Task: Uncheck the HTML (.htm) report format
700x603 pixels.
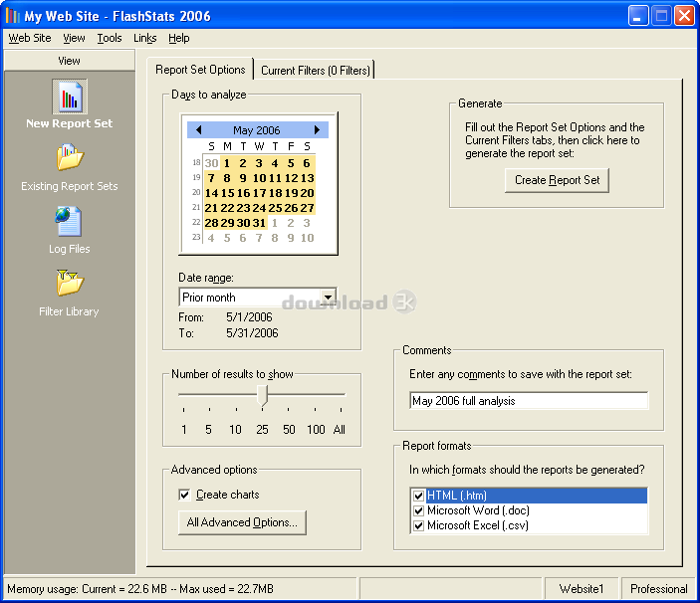Action: 417,496
